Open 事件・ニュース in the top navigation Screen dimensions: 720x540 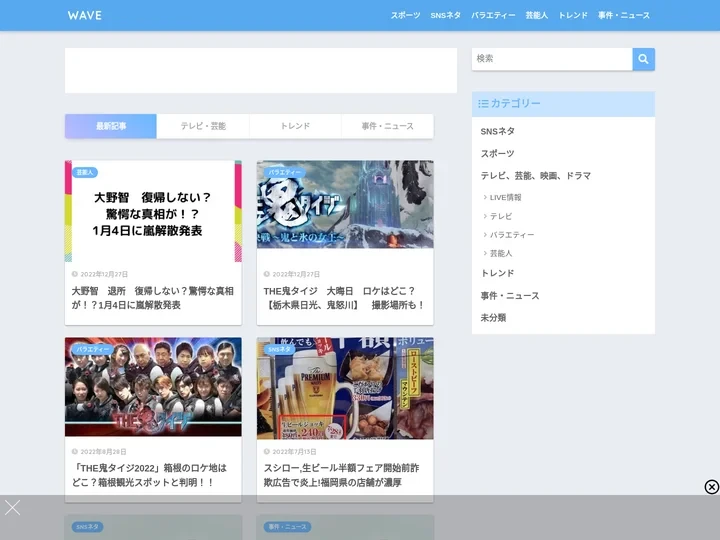coord(624,15)
